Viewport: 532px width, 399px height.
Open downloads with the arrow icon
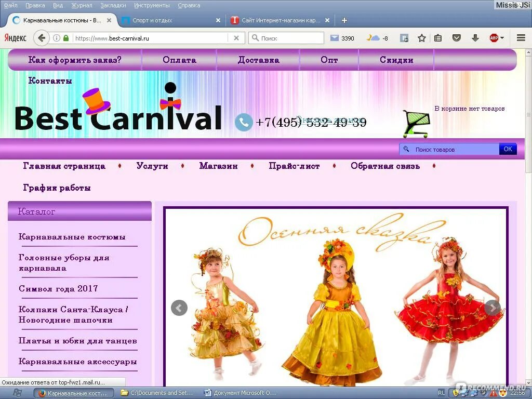[475, 38]
